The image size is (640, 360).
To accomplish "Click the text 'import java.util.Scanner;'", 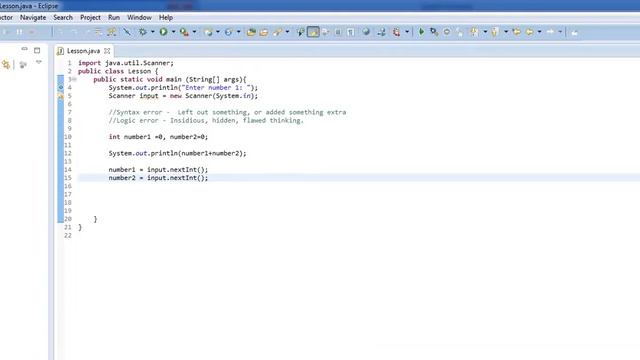I will point(126,63).
